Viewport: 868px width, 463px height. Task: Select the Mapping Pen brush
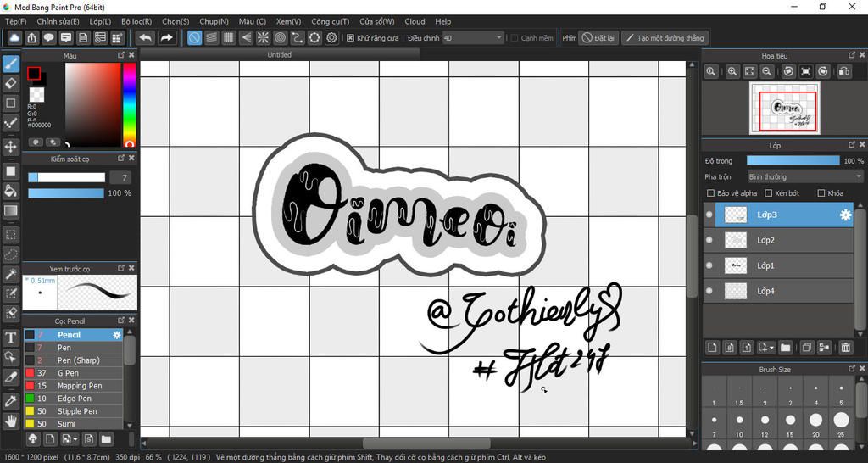73,386
